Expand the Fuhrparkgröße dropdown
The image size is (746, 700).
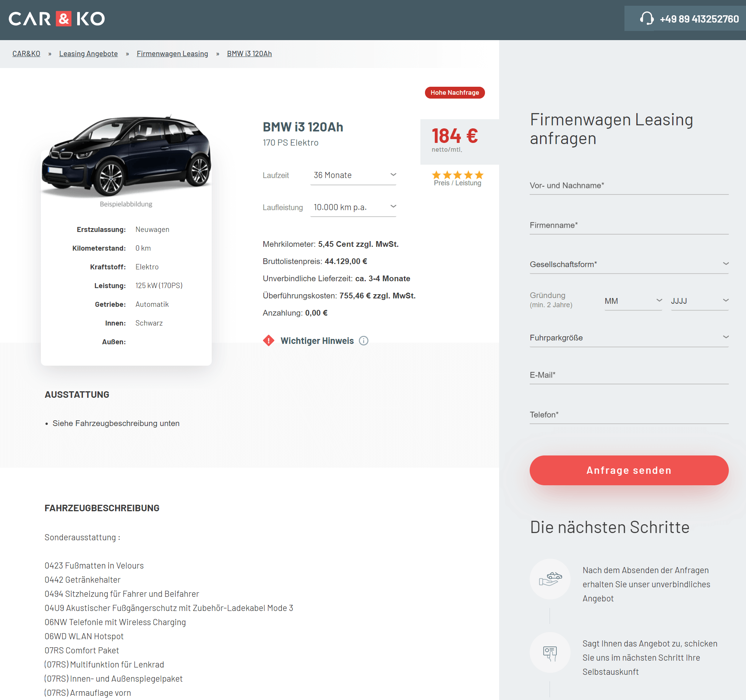click(x=629, y=338)
